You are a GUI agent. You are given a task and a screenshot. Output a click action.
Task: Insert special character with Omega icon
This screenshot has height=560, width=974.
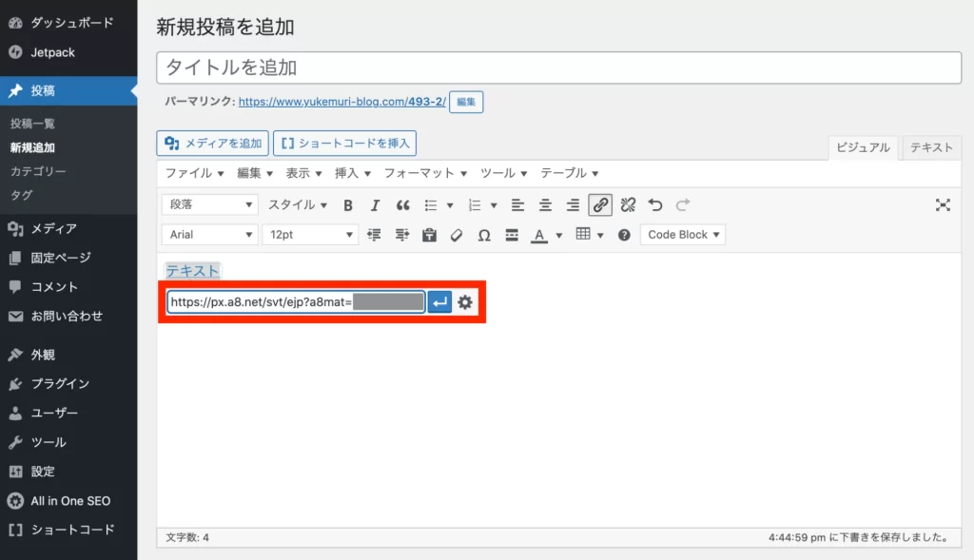tap(484, 235)
